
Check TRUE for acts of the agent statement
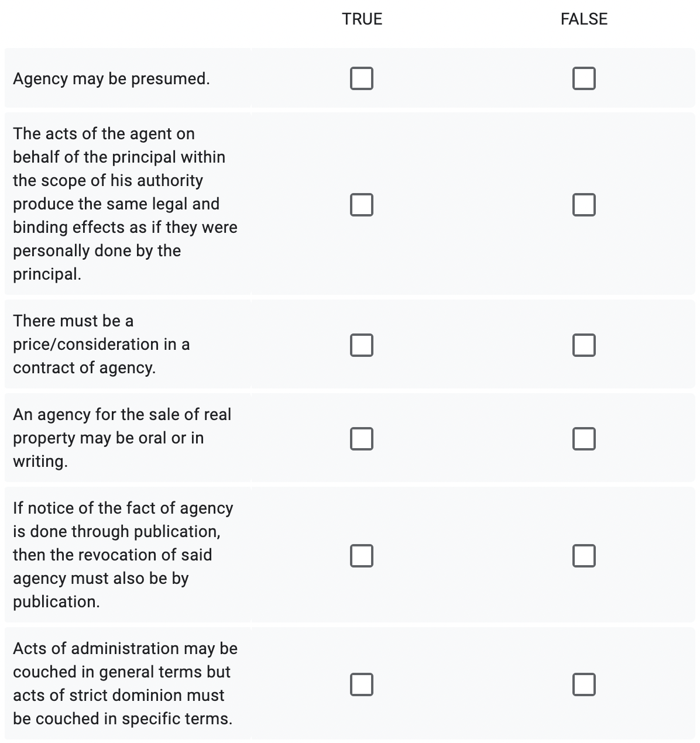[x=362, y=205]
